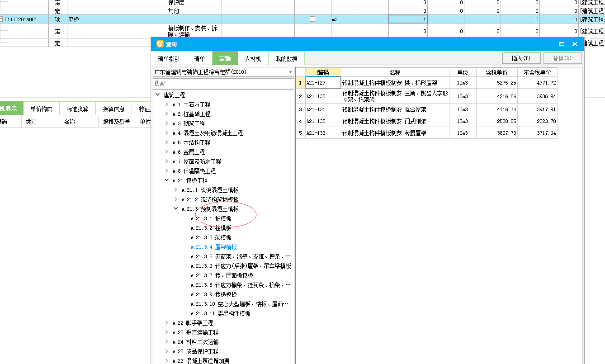Select quota row A21-129
The image size is (605, 364).
426,83
